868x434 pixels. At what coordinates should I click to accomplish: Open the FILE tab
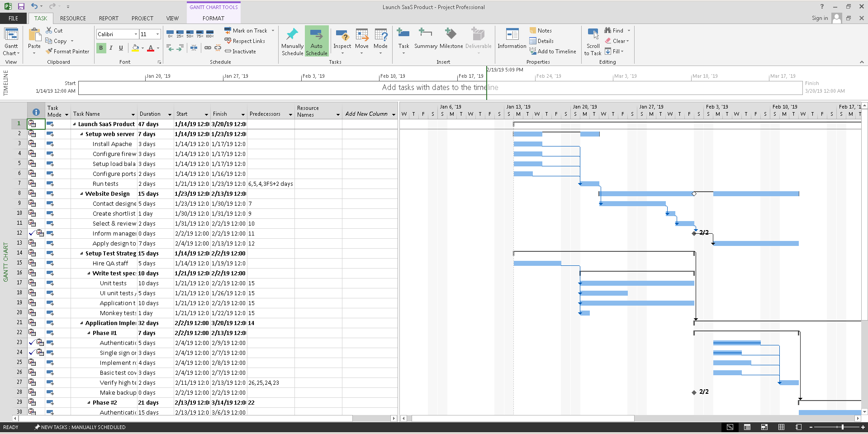pyautogui.click(x=14, y=19)
